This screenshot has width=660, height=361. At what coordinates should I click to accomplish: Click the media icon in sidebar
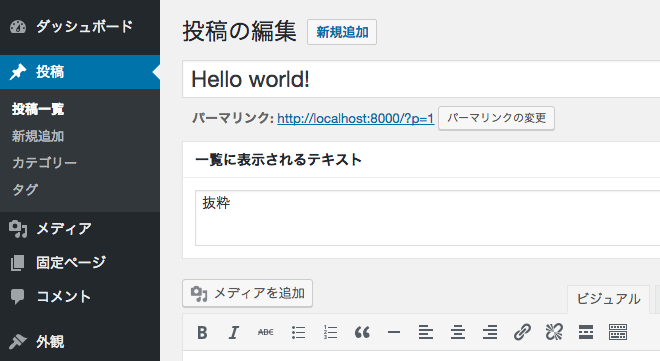click(18, 229)
